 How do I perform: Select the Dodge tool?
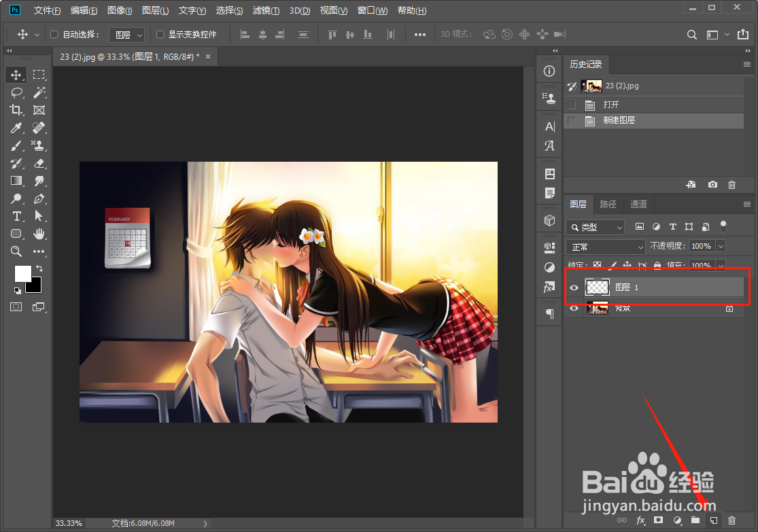[x=16, y=198]
